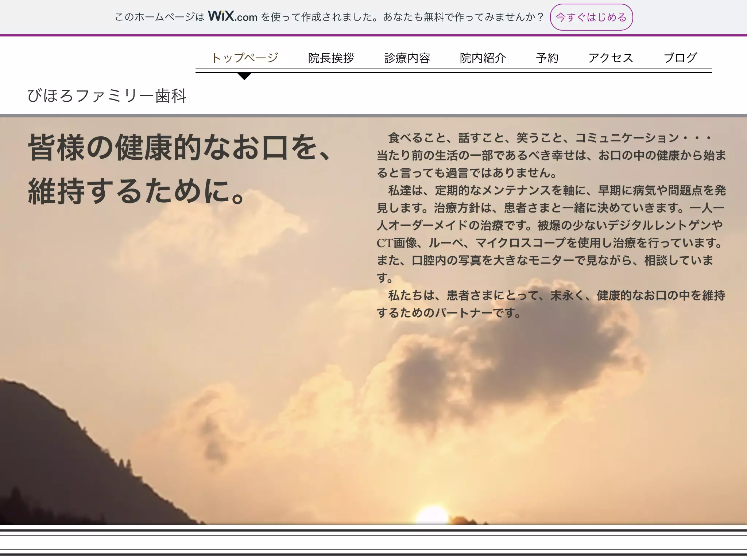Go to the 院長挨拶 page
This screenshot has width=747, height=560.
click(x=331, y=58)
